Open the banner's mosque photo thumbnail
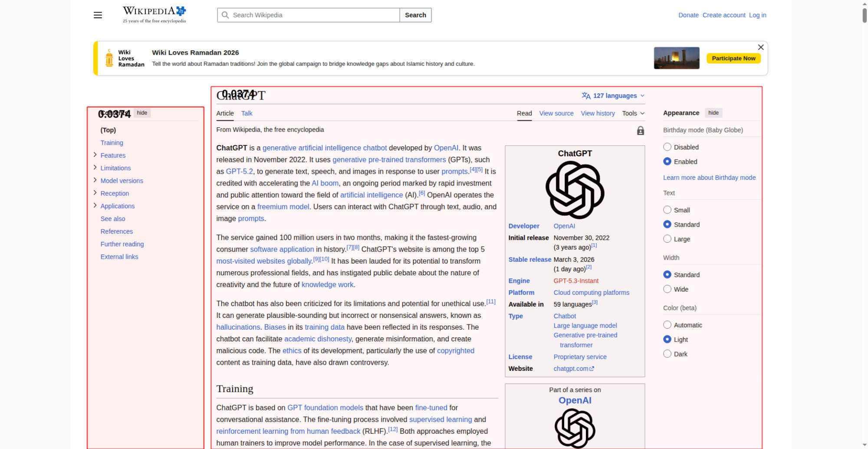This screenshot has width=868, height=449. tap(676, 58)
